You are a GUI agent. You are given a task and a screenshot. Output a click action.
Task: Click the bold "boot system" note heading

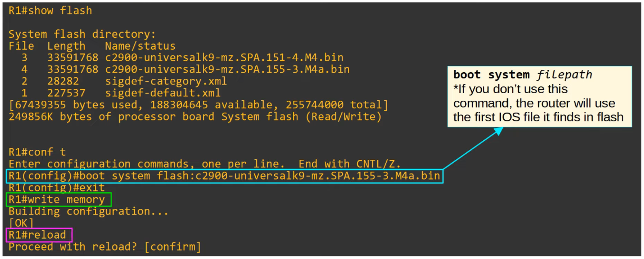click(x=491, y=75)
